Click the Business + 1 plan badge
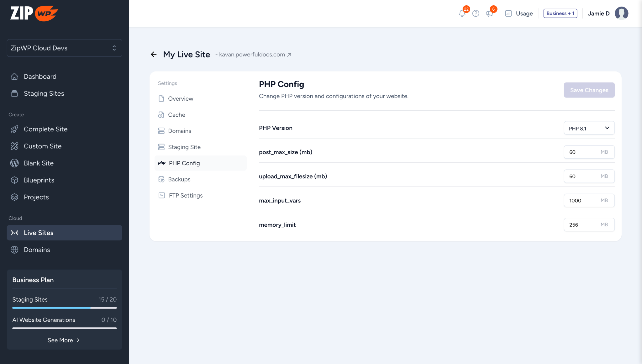 coord(560,13)
